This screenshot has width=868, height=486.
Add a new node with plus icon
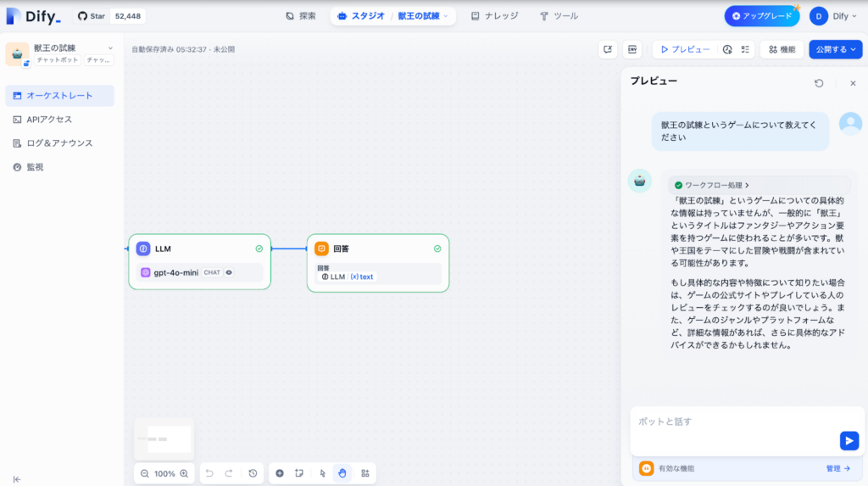280,473
